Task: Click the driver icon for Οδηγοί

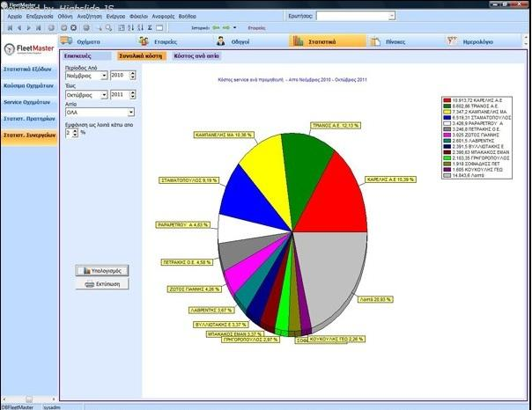Action: [220, 41]
